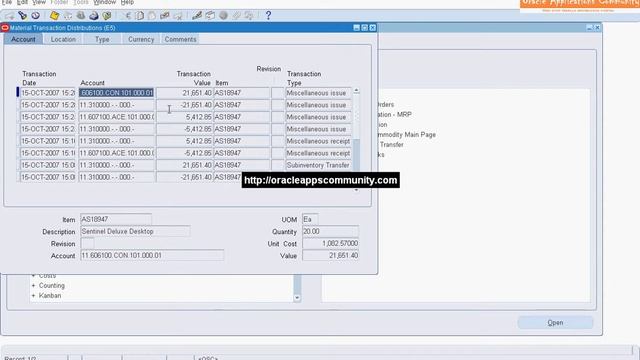Select Kanban in the Navigator list
The image size is (640, 360).
click(x=50, y=296)
